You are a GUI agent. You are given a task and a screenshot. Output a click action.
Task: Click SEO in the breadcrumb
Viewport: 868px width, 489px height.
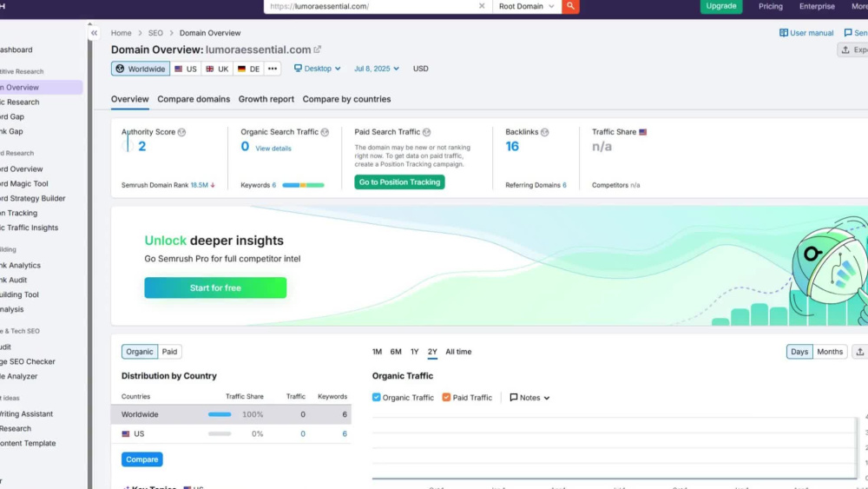(x=155, y=33)
